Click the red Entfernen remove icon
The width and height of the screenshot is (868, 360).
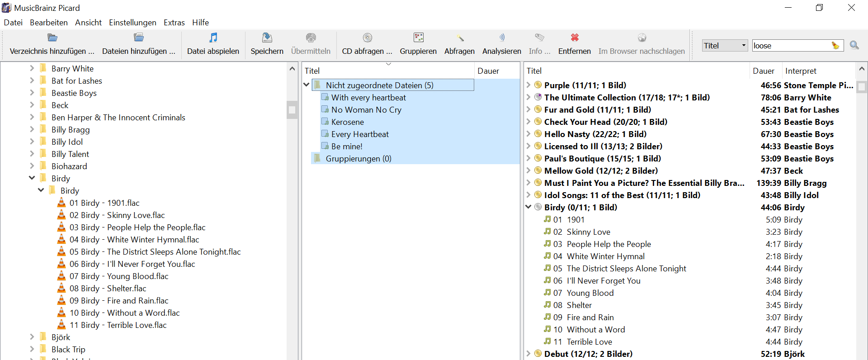[575, 38]
